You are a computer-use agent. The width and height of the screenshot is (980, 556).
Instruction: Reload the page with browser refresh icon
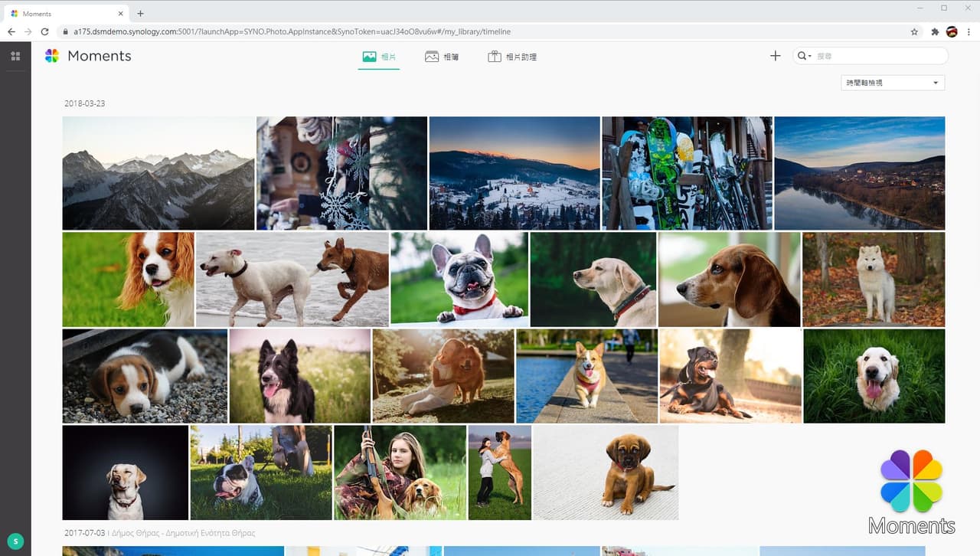[44, 31]
